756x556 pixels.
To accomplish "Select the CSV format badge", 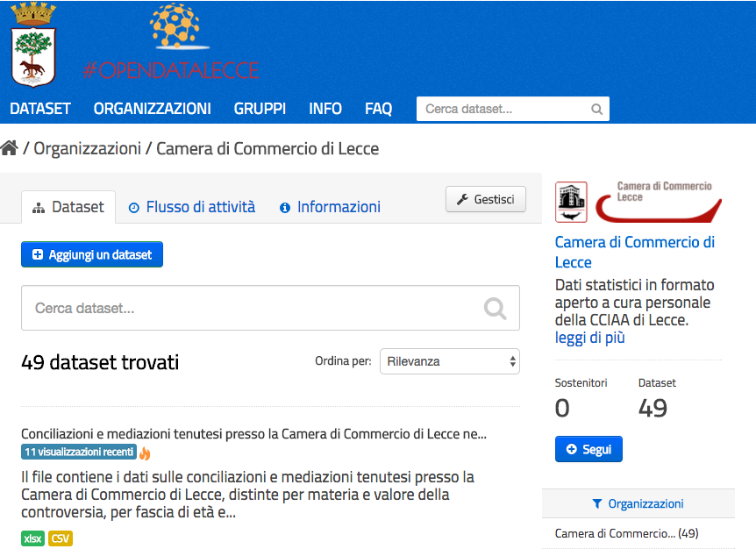I will click(61, 538).
